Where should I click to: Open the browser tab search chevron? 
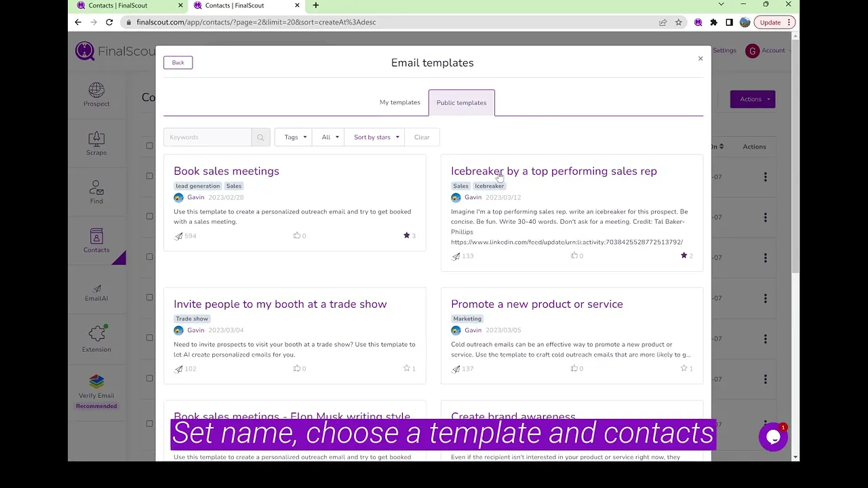pyautogui.click(x=721, y=5)
